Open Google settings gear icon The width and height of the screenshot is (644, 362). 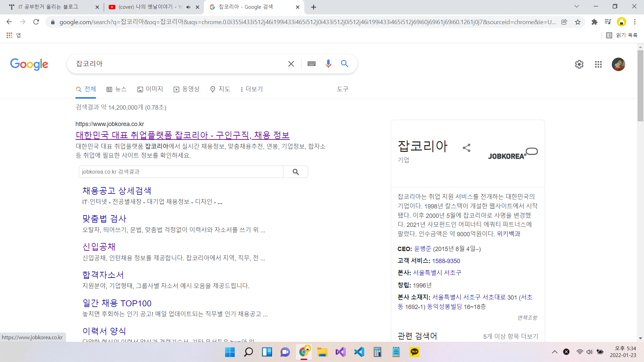[579, 64]
